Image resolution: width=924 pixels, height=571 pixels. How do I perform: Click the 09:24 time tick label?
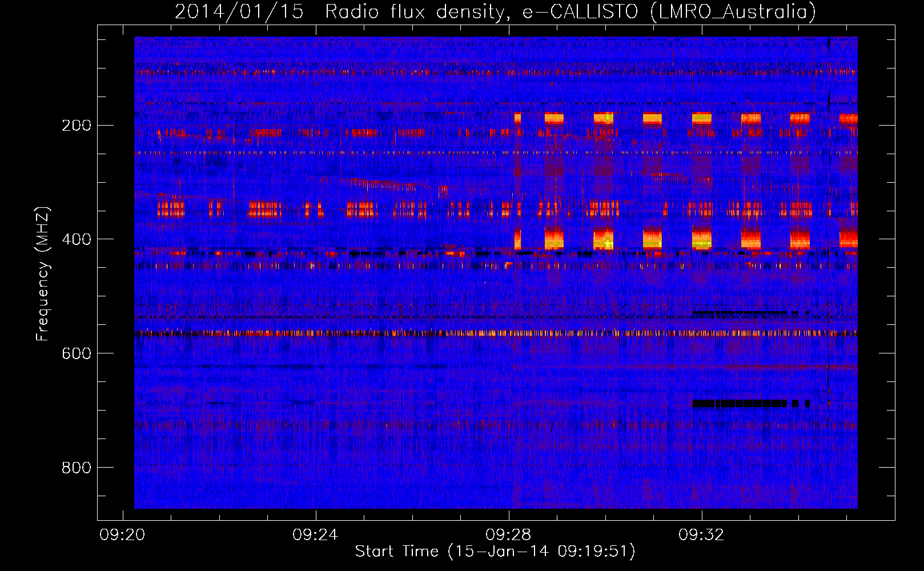tap(315, 535)
